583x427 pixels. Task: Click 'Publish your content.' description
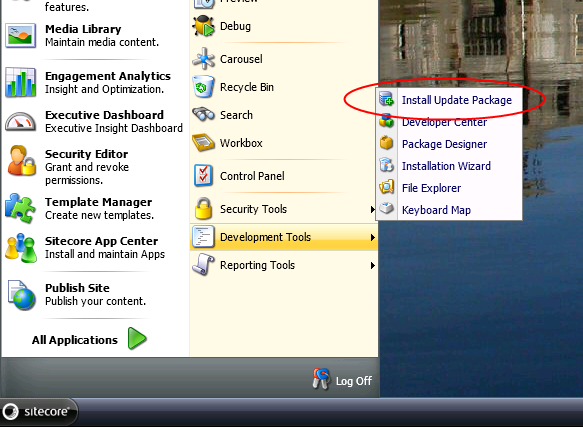[x=95, y=301]
